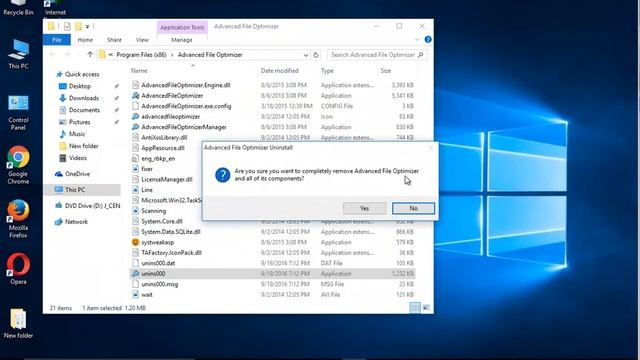This screenshot has height=360, width=640.
Task: Select TAFactory.IconPack.dll file
Action: tap(171, 253)
